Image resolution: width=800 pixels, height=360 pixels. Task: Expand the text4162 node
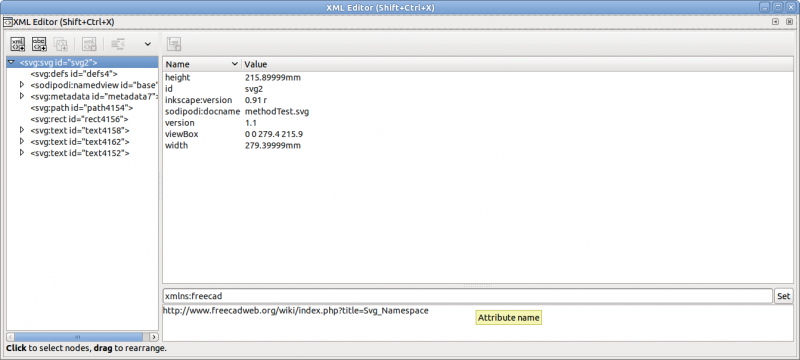coord(22,141)
